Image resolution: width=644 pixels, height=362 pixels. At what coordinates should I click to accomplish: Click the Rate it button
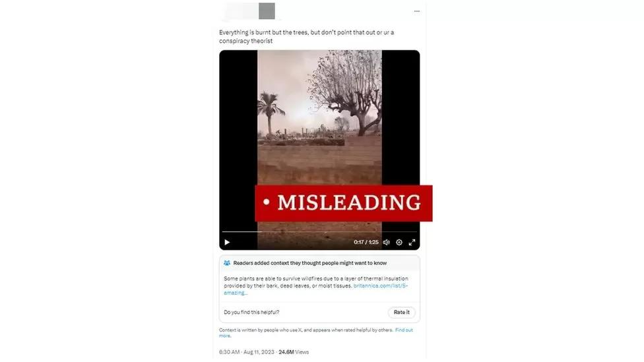tap(401, 313)
